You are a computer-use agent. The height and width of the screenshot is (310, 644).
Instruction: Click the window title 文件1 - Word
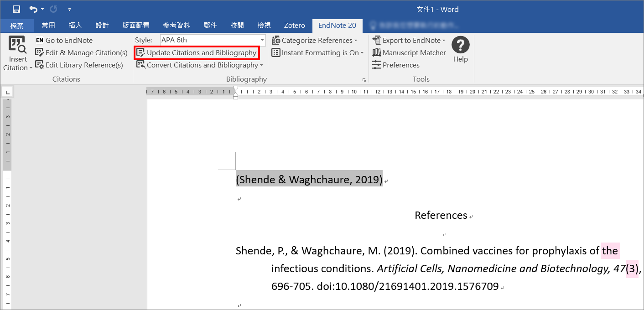coord(437,9)
